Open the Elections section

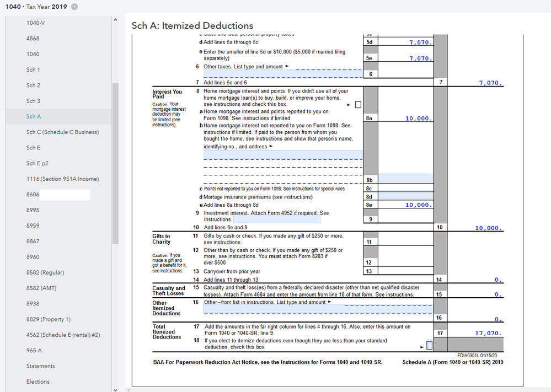tap(38, 382)
